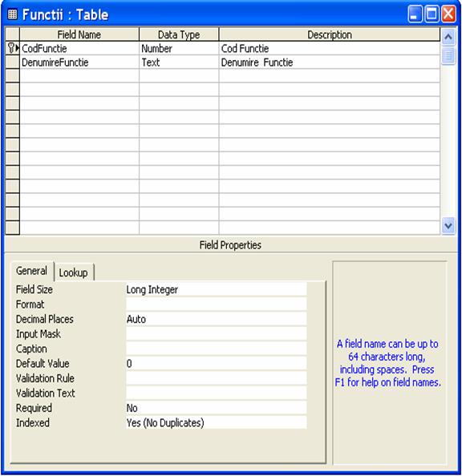The height and width of the screenshot is (476, 462).
Task: Select the General tab
Action: tap(31, 271)
